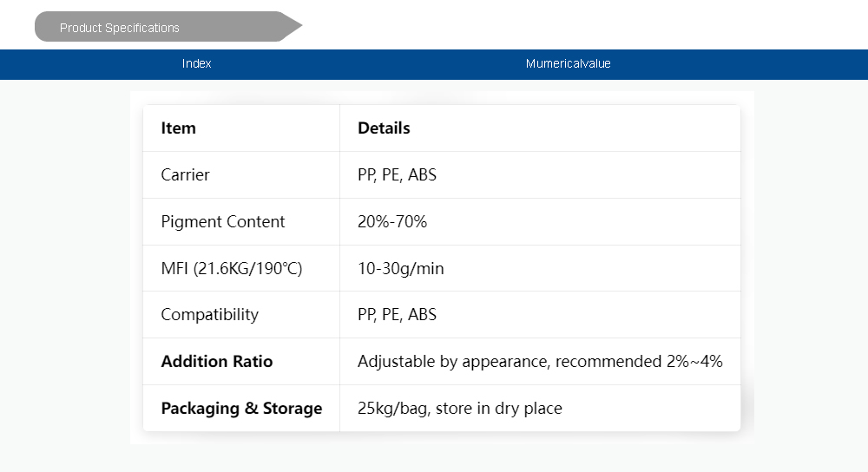Click the Pigment Content label
Viewport: 868px width, 472px height.
pyautogui.click(x=223, y=222)
